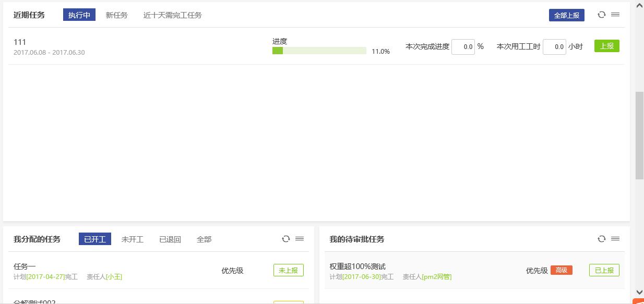The width and height of the screenshot is (644, 304).
Task: Click the progress bar of task 111
Action: 319,51
